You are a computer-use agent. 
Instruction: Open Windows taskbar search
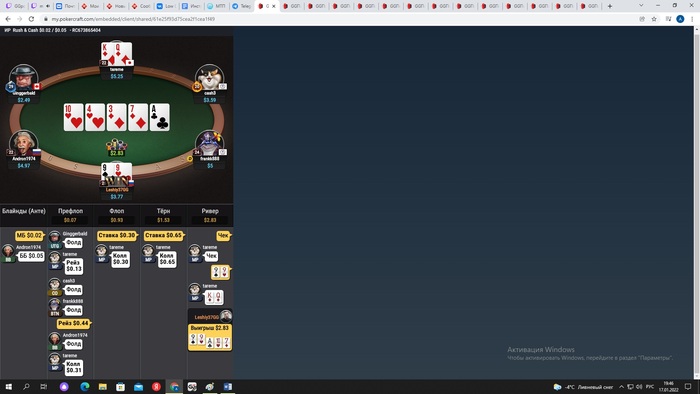pos(26,386)
